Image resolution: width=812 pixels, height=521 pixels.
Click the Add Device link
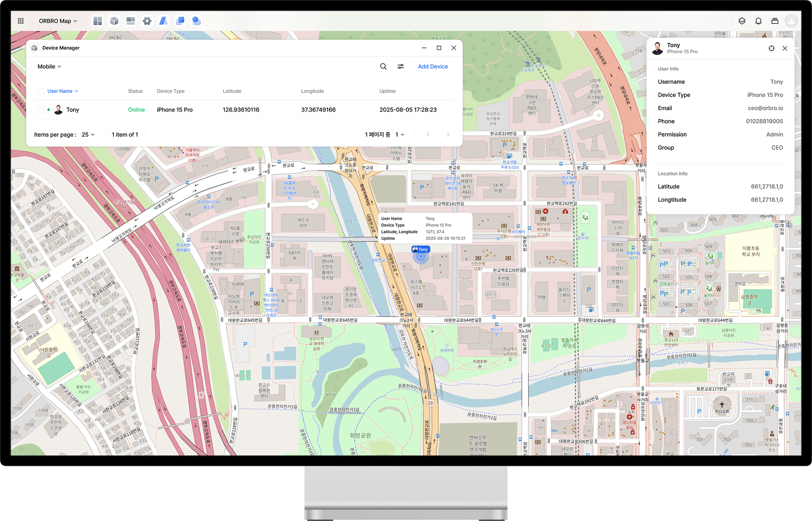point(433,66)
